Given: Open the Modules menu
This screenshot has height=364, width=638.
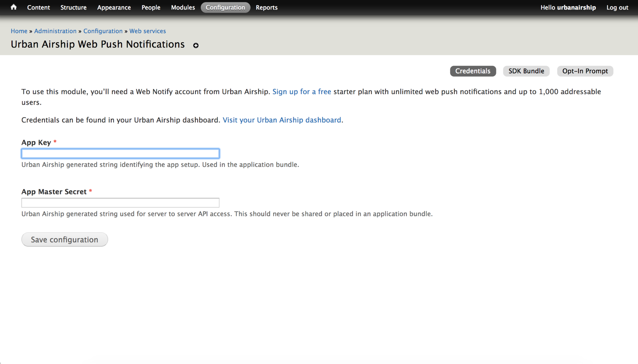Looking at the screenshot, I should coord(183,7).
